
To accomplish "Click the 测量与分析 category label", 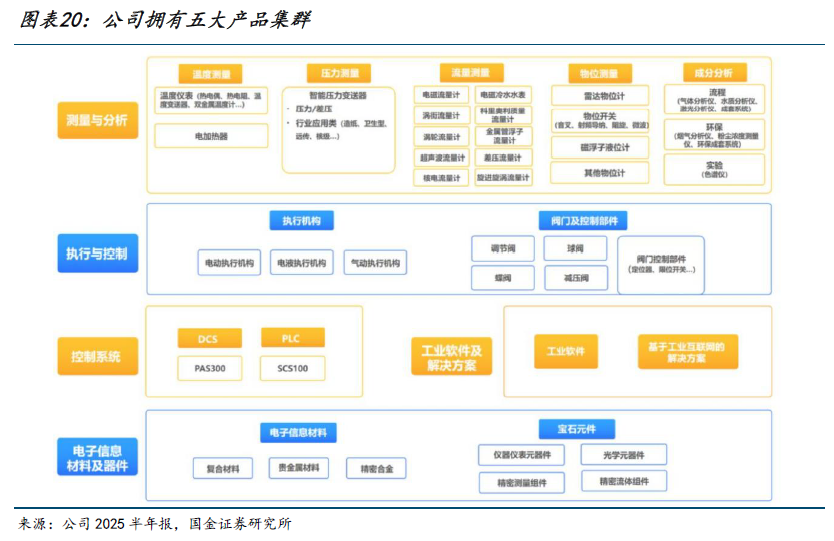I will coord(97,121).
